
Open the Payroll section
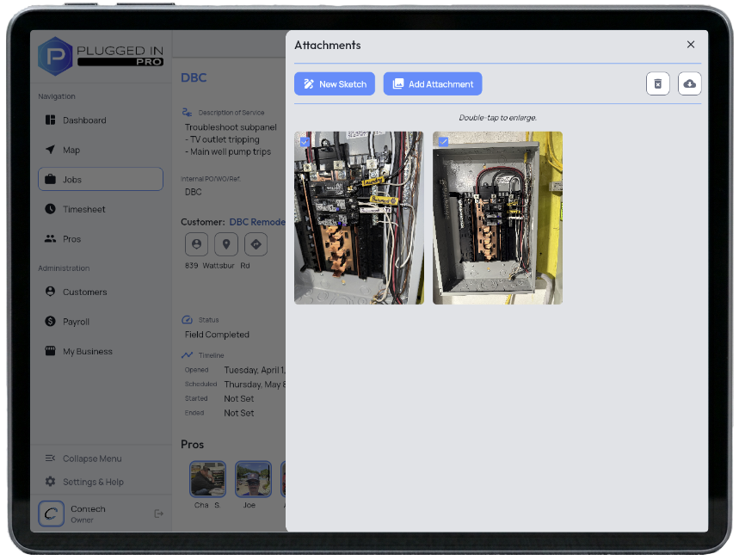pyautogui.click(x=76, y=322)
